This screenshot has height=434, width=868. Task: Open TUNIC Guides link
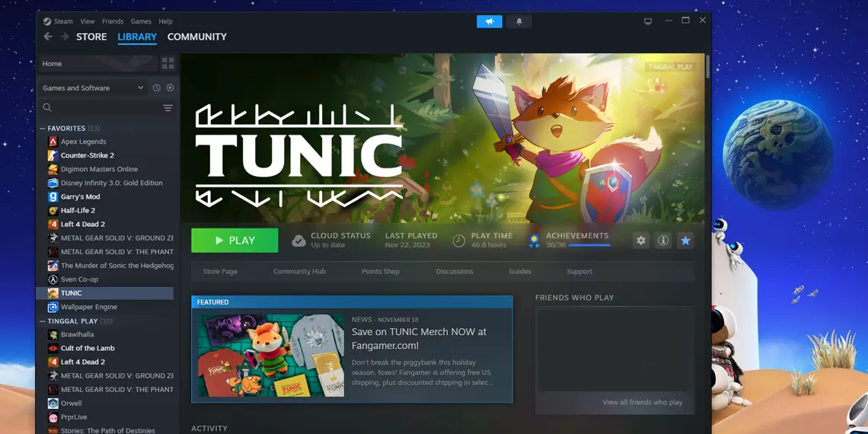(x=520, y=271)
